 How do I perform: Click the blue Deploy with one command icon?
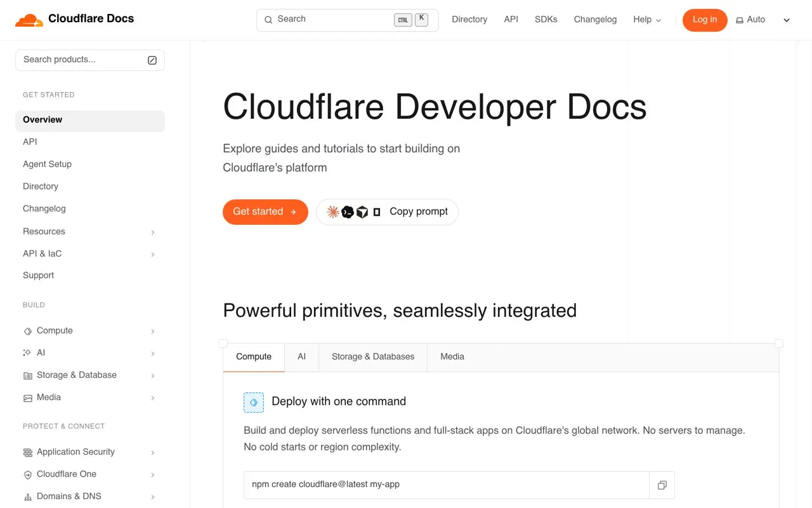[254, 402]
